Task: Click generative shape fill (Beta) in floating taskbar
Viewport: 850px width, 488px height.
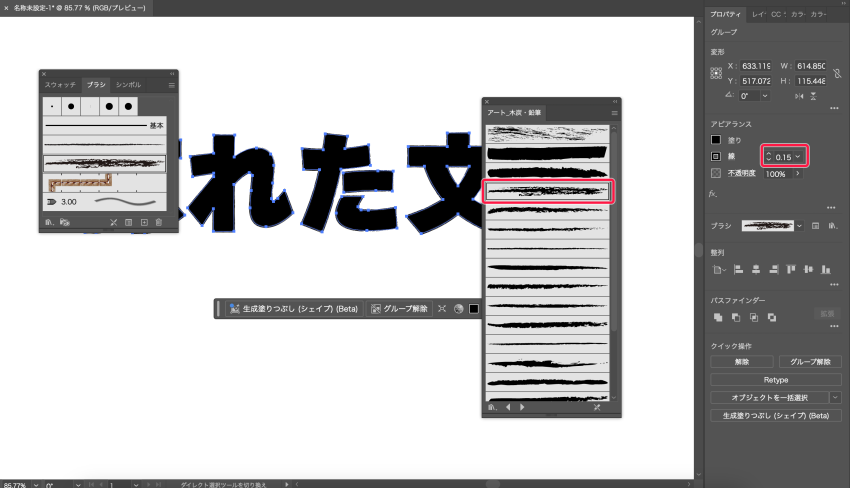Action: click(x=294, y=309)
